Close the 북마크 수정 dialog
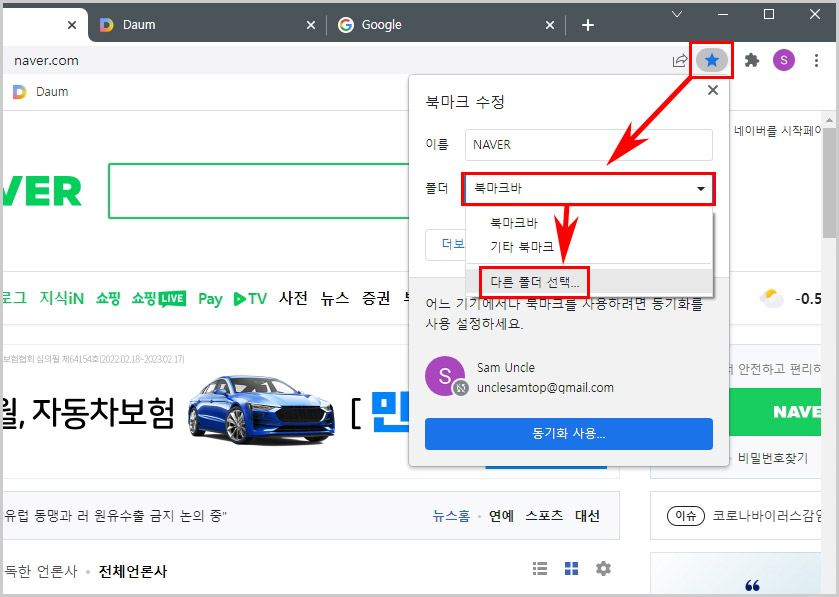Viewport: 839px width, 597px height. [x=712, y=90]
